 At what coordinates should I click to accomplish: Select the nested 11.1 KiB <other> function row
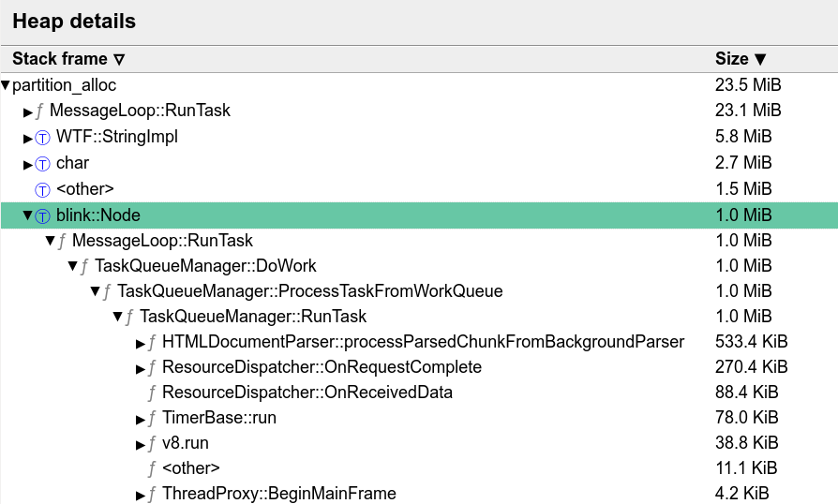point(190,467)
